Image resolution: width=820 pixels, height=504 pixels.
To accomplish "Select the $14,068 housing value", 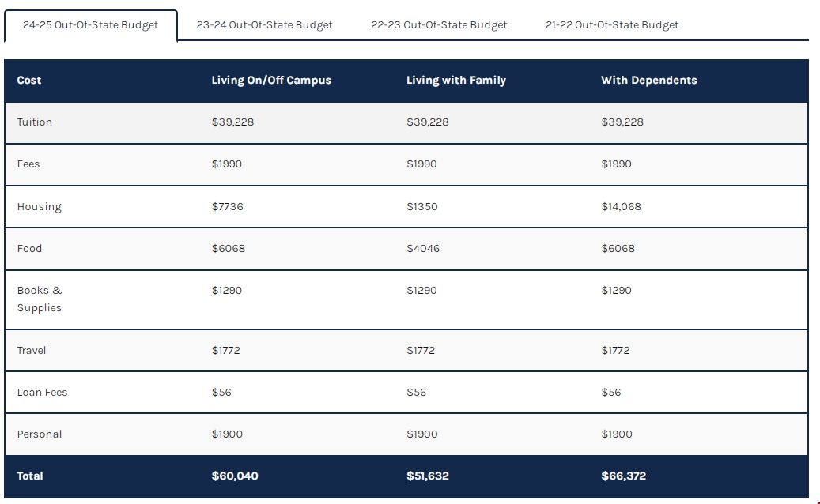I will [621, 207].
